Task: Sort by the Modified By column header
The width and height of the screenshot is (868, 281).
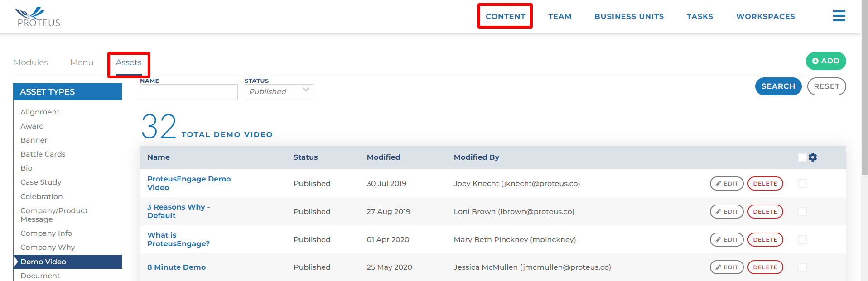Action: (476, 157)
